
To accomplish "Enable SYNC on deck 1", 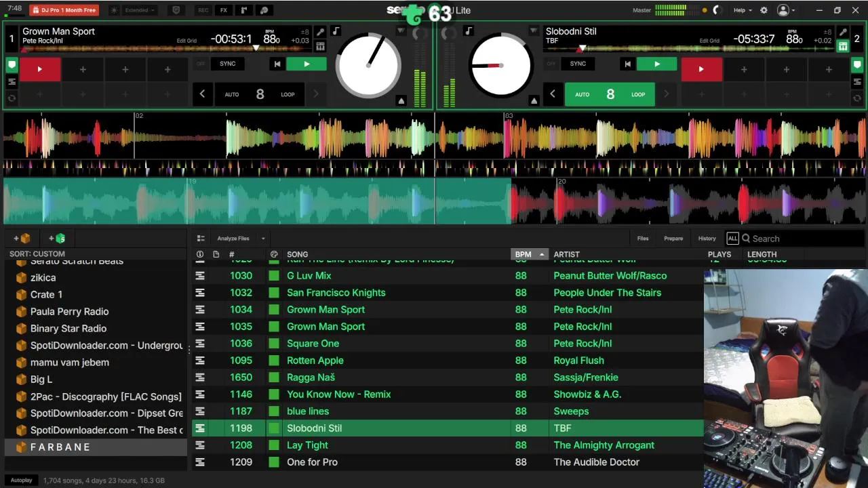I will coord(228,64).
